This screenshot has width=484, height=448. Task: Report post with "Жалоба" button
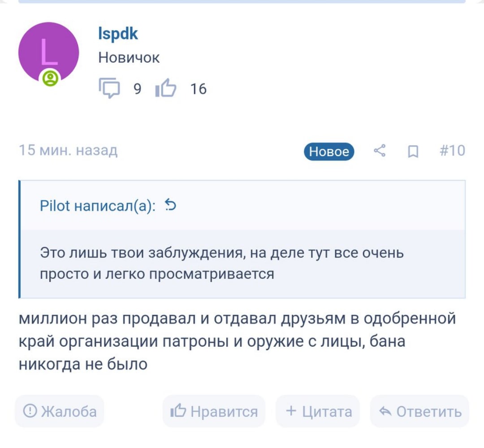pos(60,411)
